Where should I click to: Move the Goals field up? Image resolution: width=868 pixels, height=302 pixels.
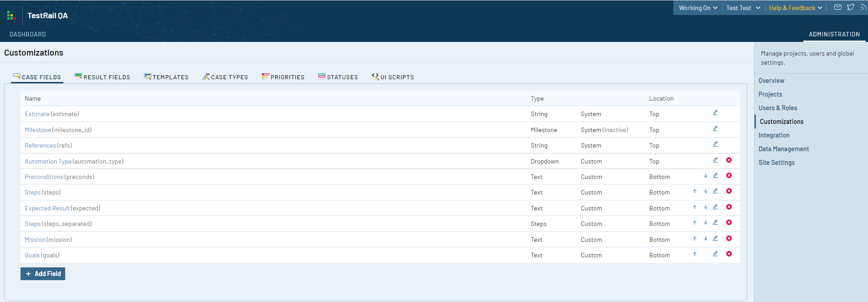[x=695, y=254]
